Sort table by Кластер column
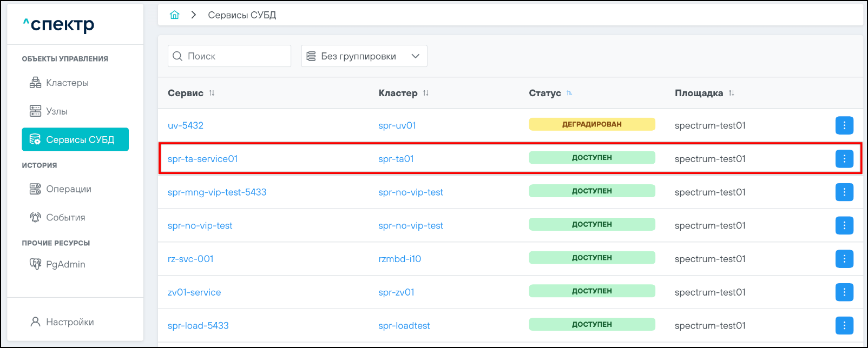 coord(426,93)
